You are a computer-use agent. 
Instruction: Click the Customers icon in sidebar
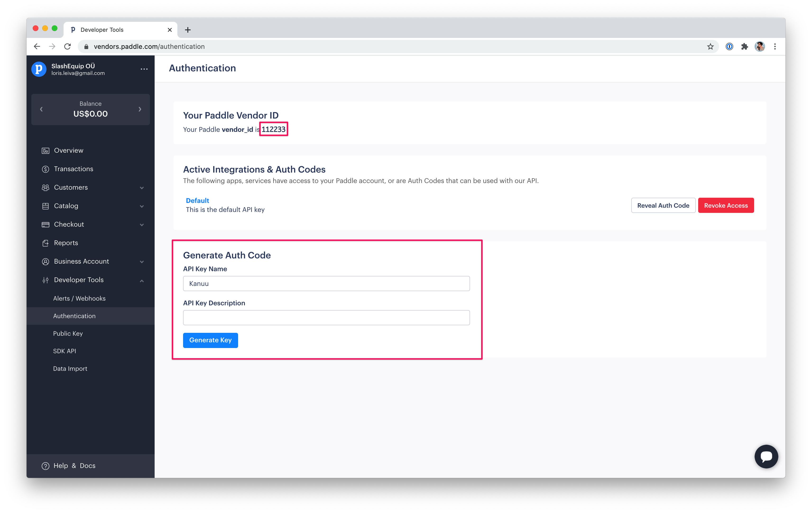tap(46, 187)
